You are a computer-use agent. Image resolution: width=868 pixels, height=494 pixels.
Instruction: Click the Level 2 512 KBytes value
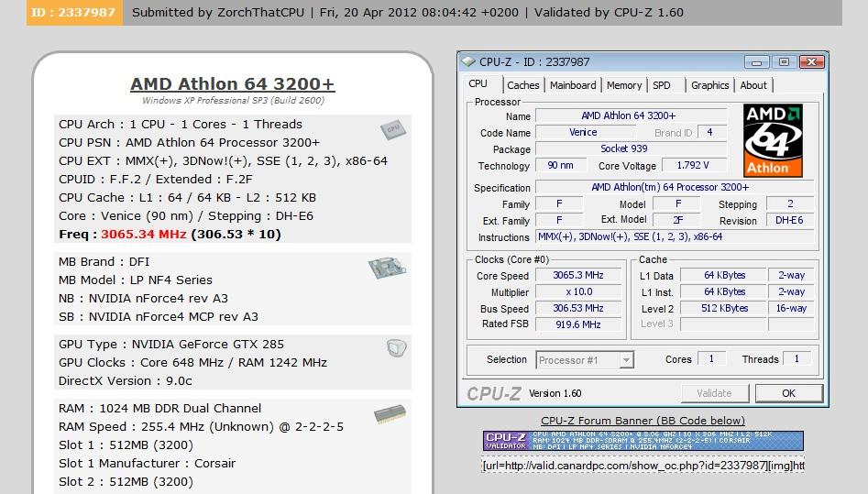click(x=723, y=308)
